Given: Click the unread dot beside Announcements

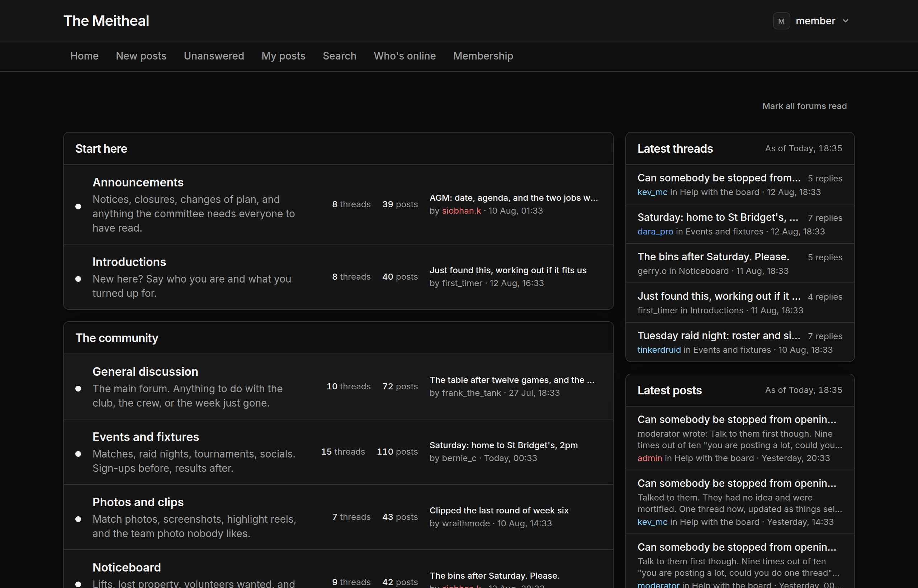Looking at the screenshot, I should [78, 207].
